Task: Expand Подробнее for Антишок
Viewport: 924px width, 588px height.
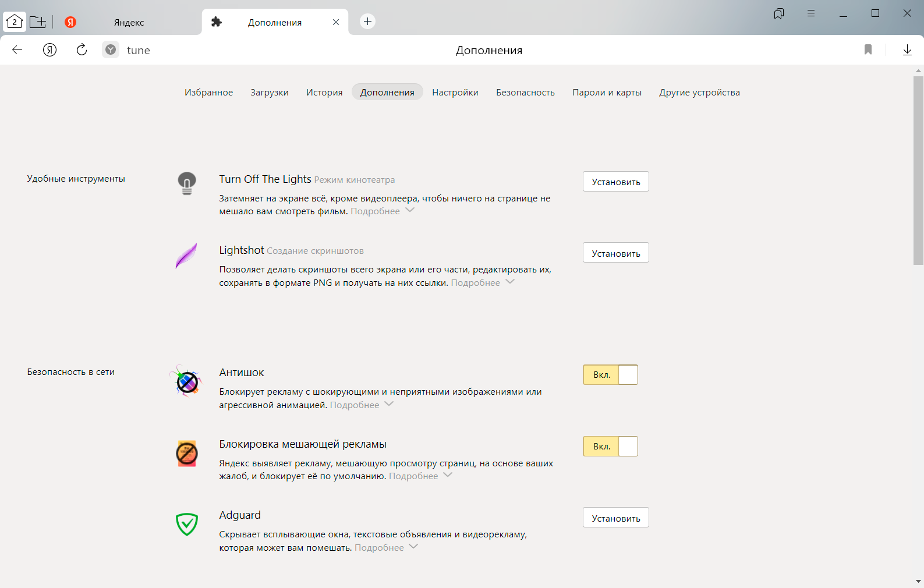Action: [x=362, y=405]
